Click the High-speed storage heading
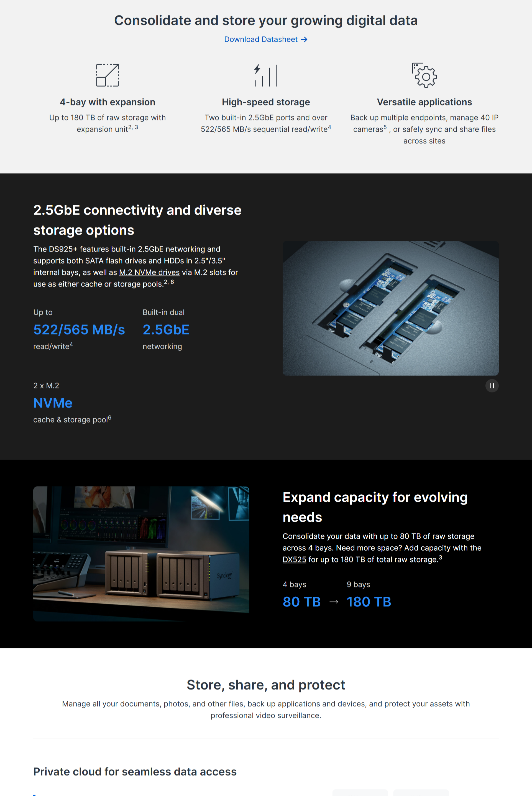532x796 pixels. click(266, 102)
